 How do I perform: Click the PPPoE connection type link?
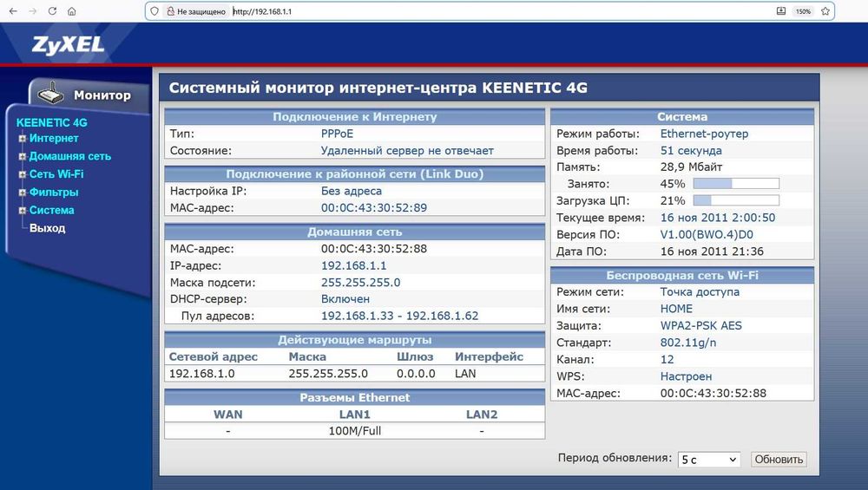coord(337,134)
